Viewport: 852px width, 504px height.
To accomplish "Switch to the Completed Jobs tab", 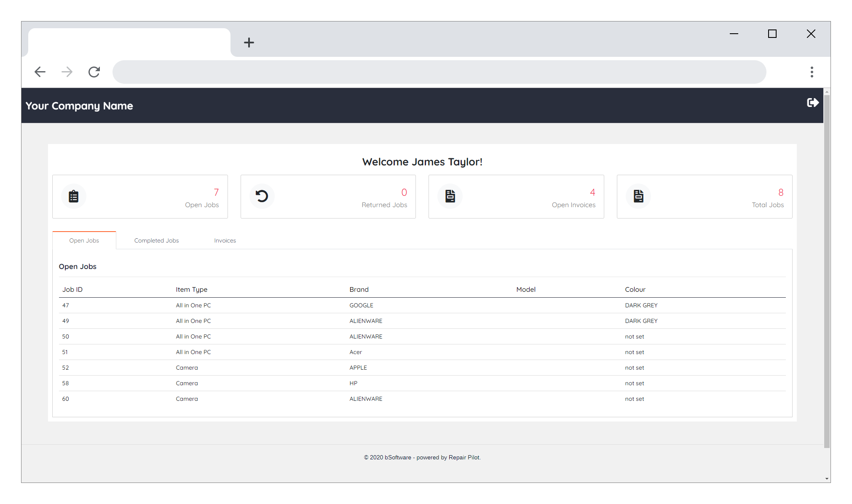I will tap(156, 240).
